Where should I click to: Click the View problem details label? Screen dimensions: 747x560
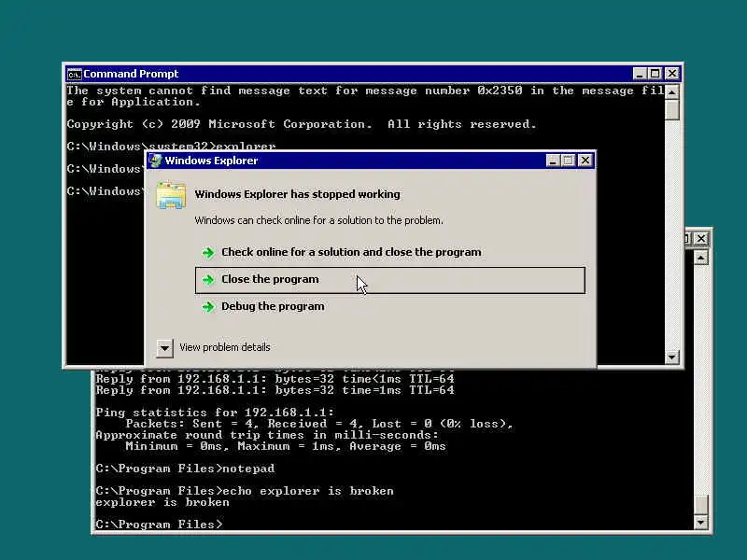(x=225, y=347)
